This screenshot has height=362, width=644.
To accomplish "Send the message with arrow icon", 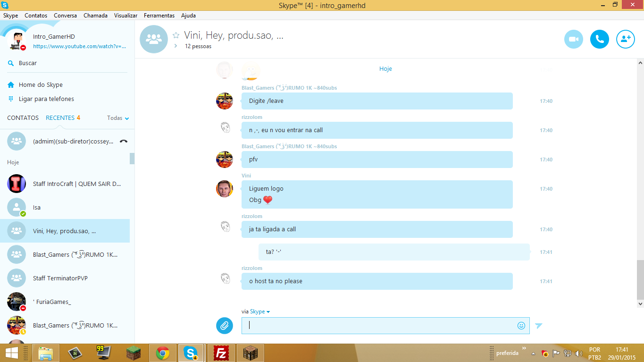I will (539, 326).
